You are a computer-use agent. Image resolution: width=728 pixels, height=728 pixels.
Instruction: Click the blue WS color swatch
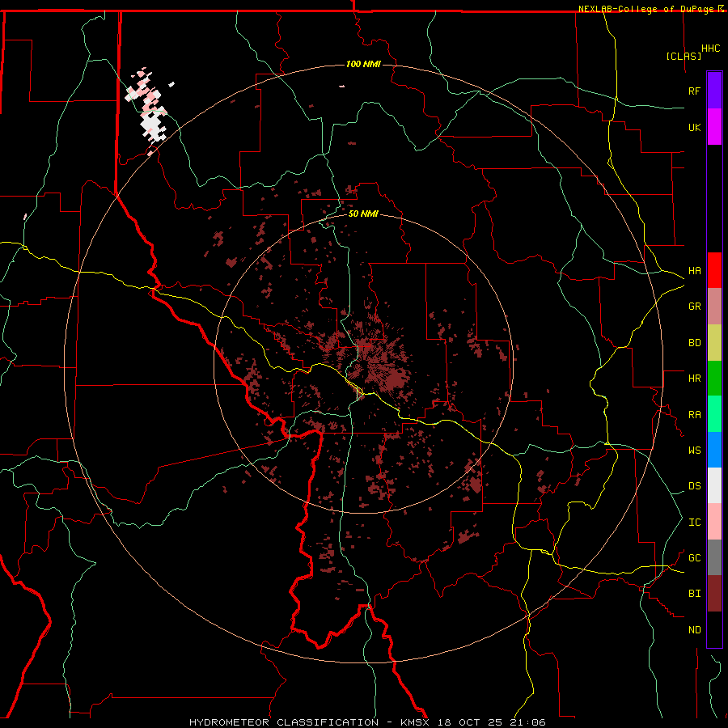pyautogui.click(x=714, y=450)
